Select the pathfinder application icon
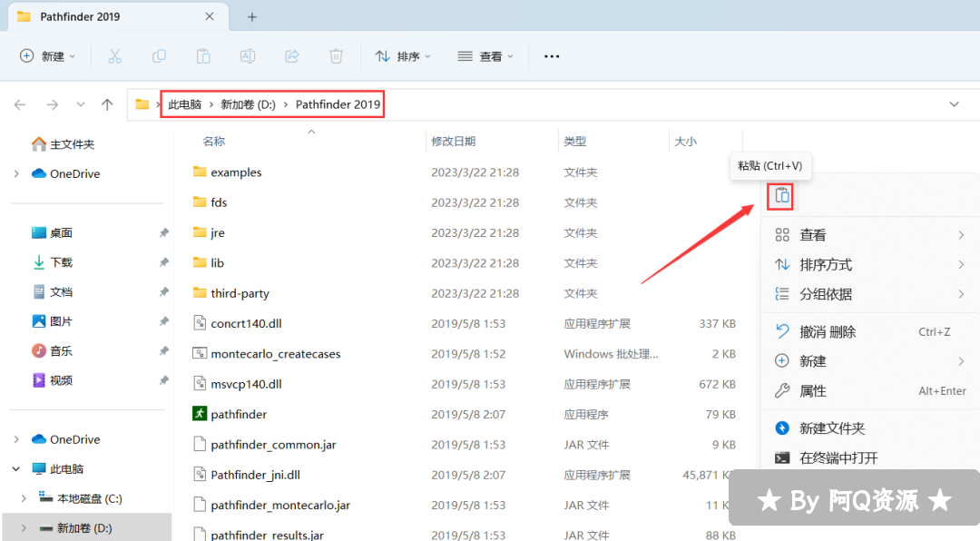Viewport: 980px width, 541px height. coord(200,414)
